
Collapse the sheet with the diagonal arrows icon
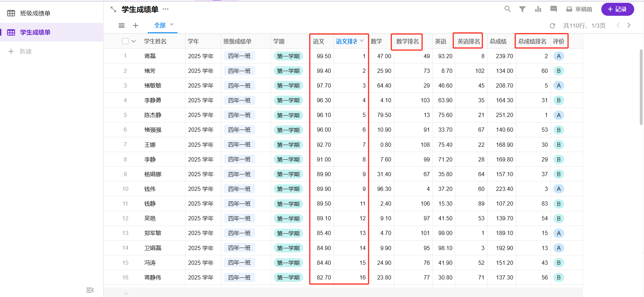click(x=113, y=9)
